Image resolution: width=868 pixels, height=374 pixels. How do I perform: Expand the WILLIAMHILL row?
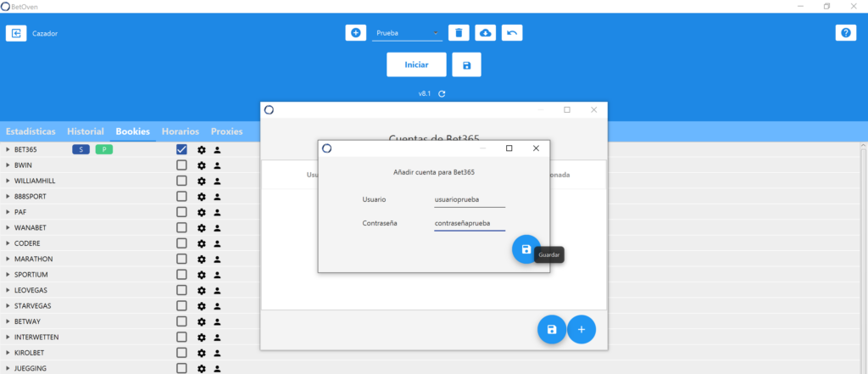tap(8, 181)
